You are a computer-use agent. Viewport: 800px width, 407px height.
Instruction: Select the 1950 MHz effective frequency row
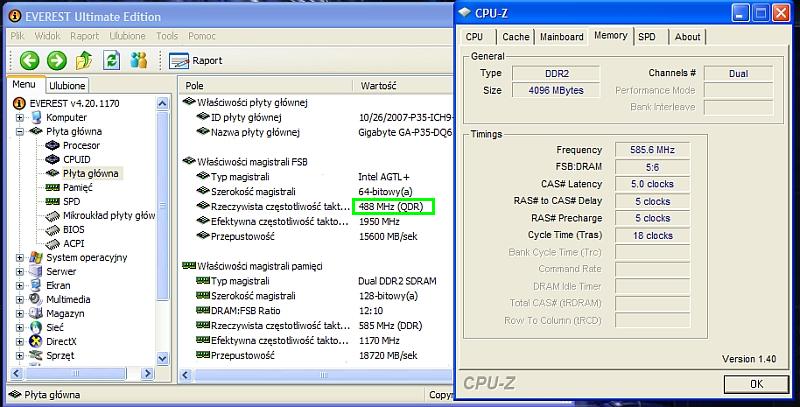pyautogui.click(x=316, y=221)
